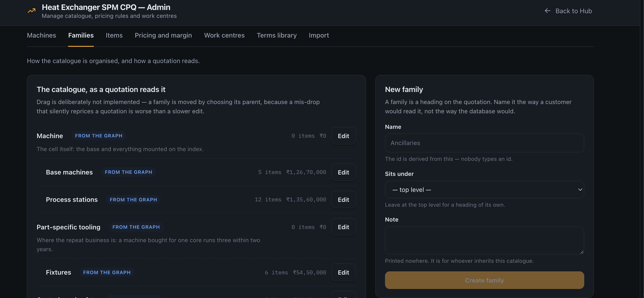Screen dimensions: 644x298
Task: Edit the Machine family
Action: click(343, 136)
